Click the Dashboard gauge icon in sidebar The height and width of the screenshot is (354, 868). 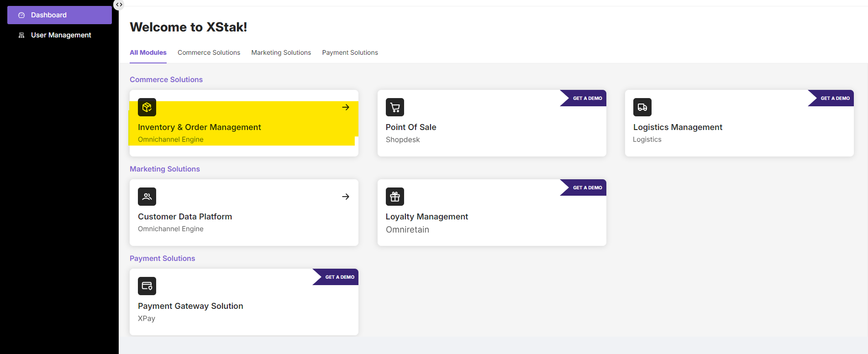[x=21, y=15]
